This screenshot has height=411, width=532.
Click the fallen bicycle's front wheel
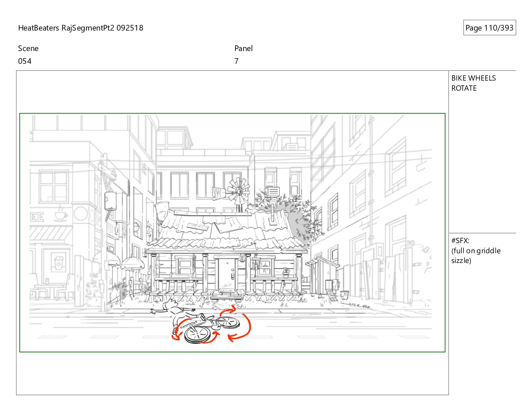197,335
